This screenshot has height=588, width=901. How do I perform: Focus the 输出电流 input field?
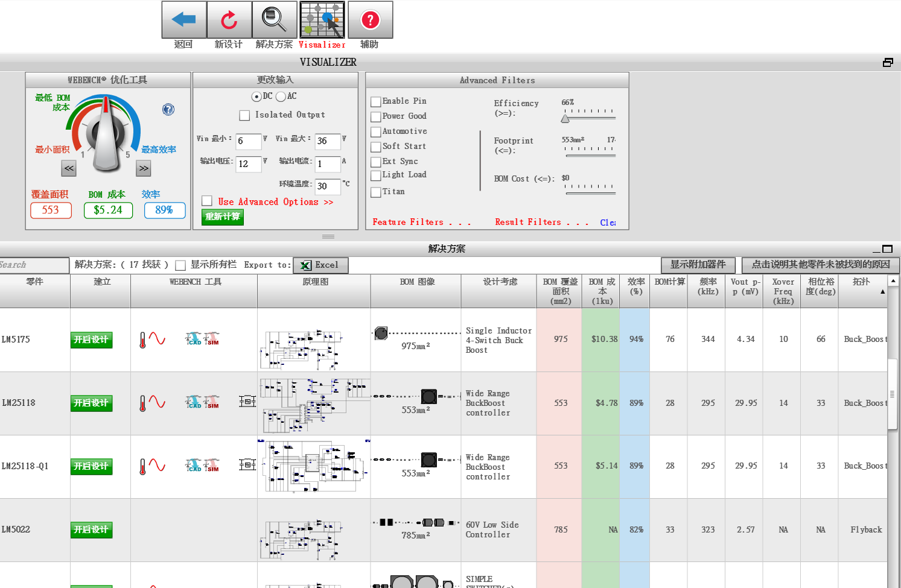(x=328, y=164)
